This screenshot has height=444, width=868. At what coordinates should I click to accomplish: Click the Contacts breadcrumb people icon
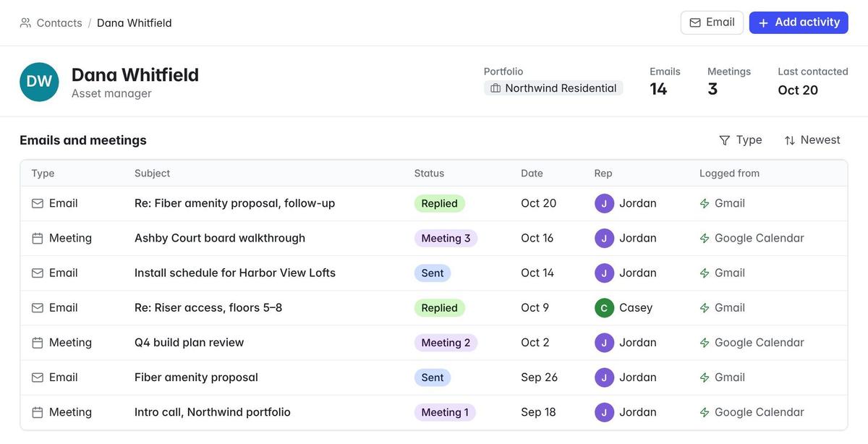[25, 23]
